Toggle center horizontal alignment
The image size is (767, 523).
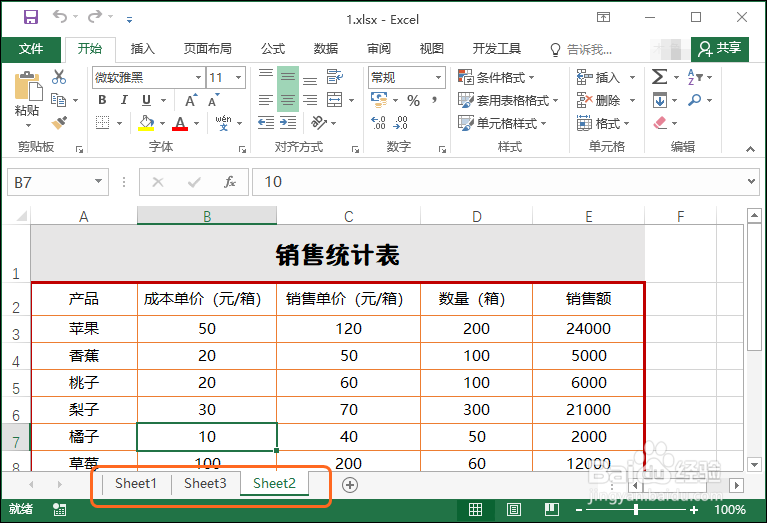click(x=288, y=100)
